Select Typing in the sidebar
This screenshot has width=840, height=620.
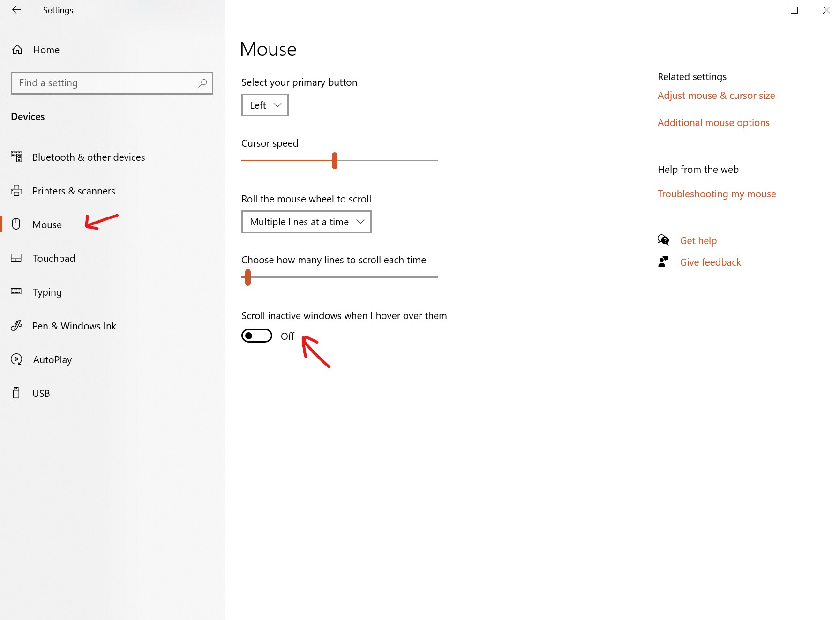pos(47,292)
